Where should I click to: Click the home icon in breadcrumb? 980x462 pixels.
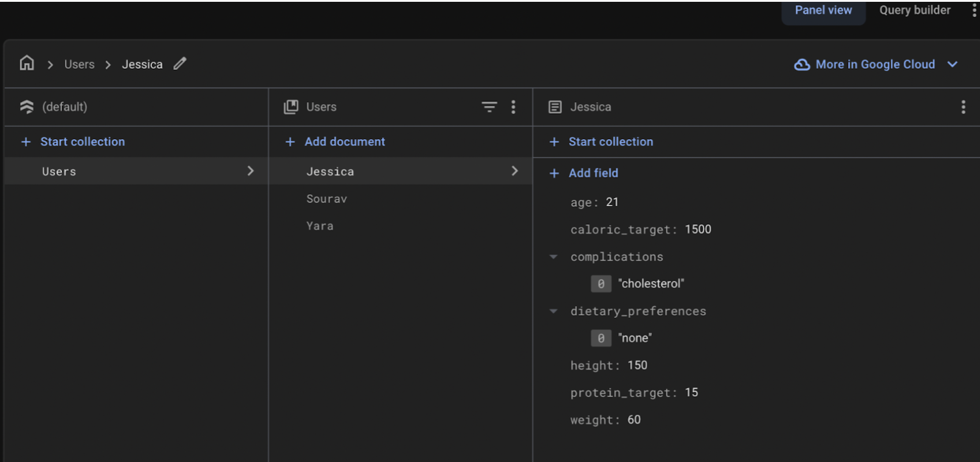[x=27, y=63]
